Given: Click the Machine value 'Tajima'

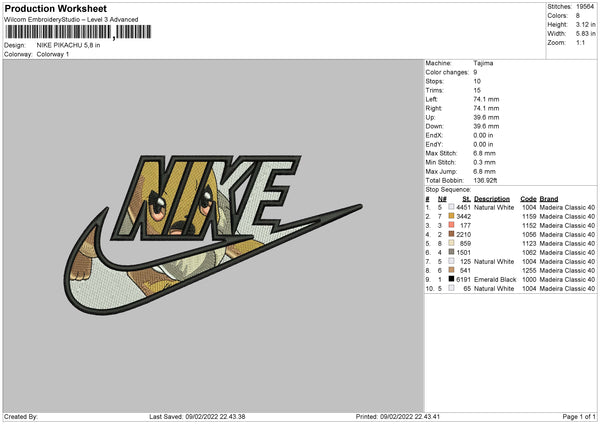Looking at the screenshot, I should point(483,63).
